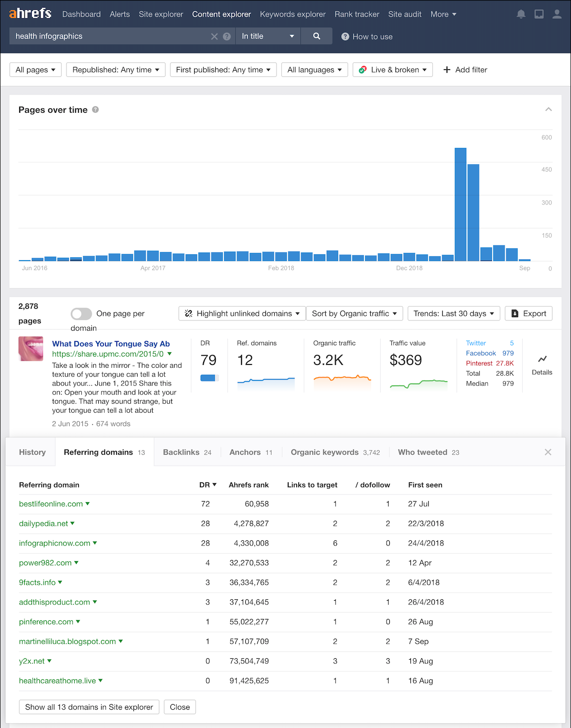Click How to use link
The image size is (571, 728).
pyautogui.click(x=367, y=36)
